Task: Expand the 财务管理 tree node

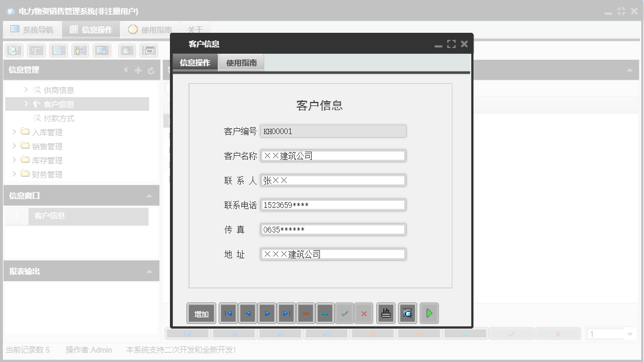Action: 14,174
